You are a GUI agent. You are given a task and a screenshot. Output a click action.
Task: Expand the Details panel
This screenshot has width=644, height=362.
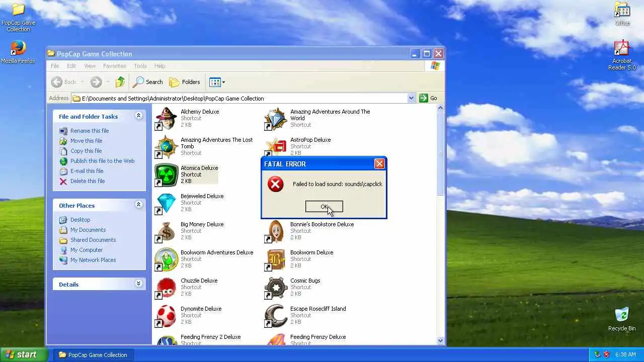(x=138, y=284)
